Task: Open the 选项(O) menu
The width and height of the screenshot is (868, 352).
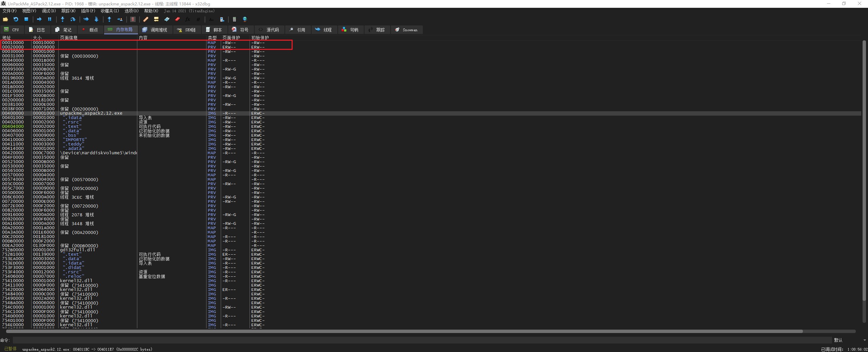Action: coord(132,11)
